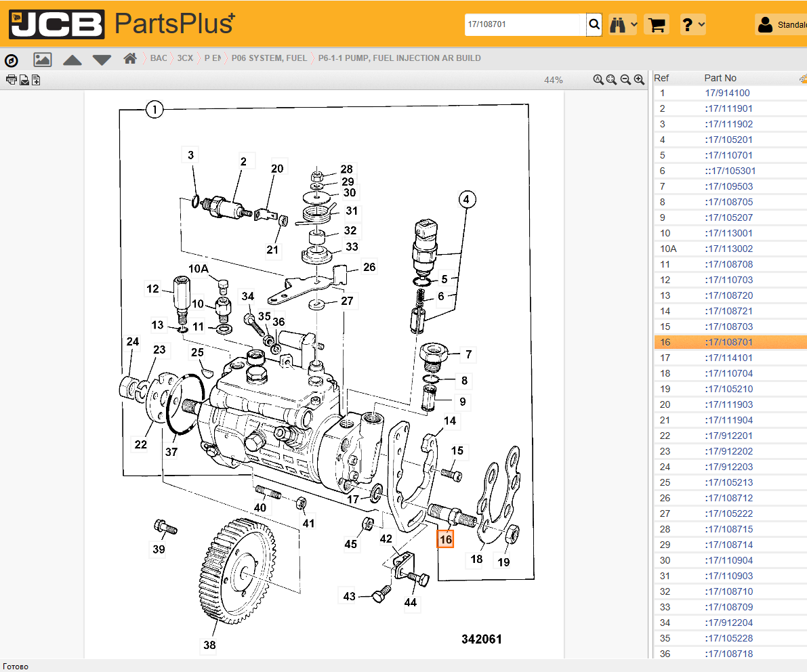The image size is (807, 672).
Task: Navigate to 3CX breadcrumb
Action: (x=184, y=58)
